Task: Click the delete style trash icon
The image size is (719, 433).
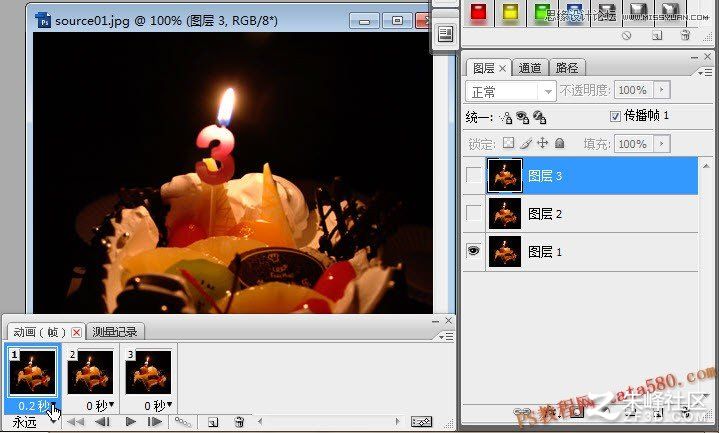Action: pos(685,35)
